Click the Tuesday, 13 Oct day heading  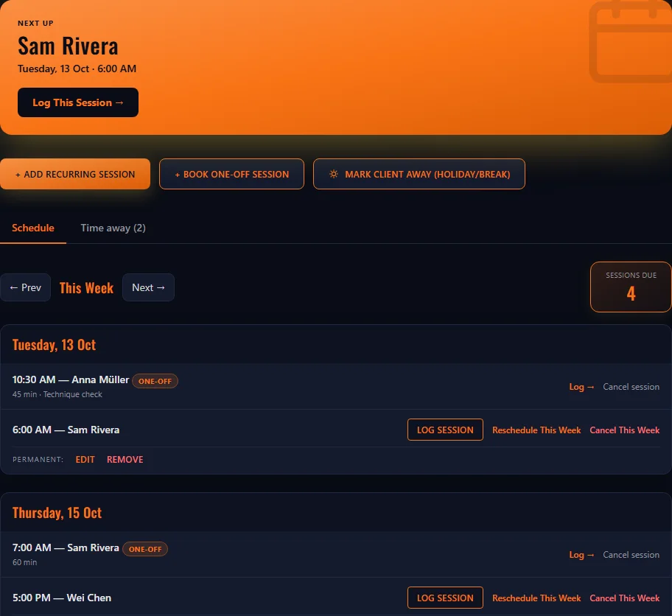(x=54, y=345)
